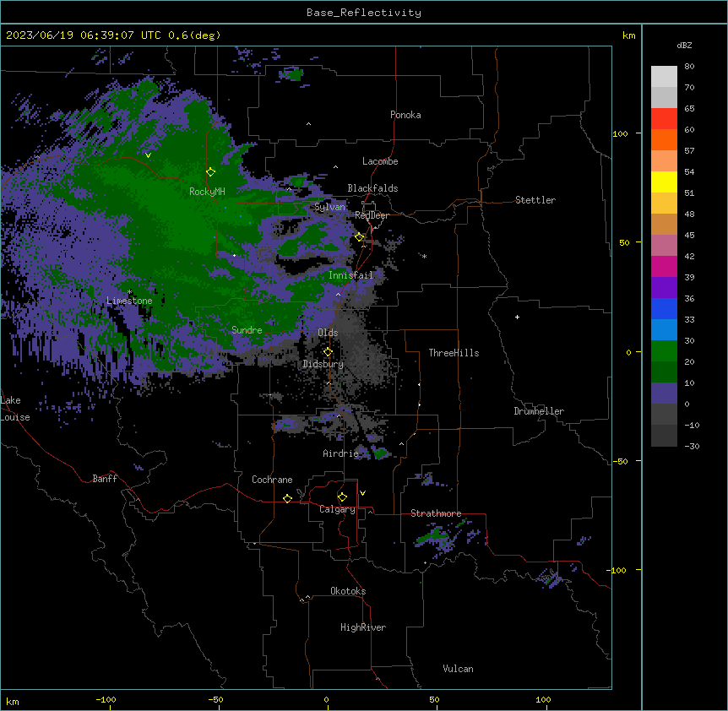The width and height of the screenshot is (728, 711).
Task: Click the Innisfail city label
Action: pyautogui.click(x=350, y=275)
